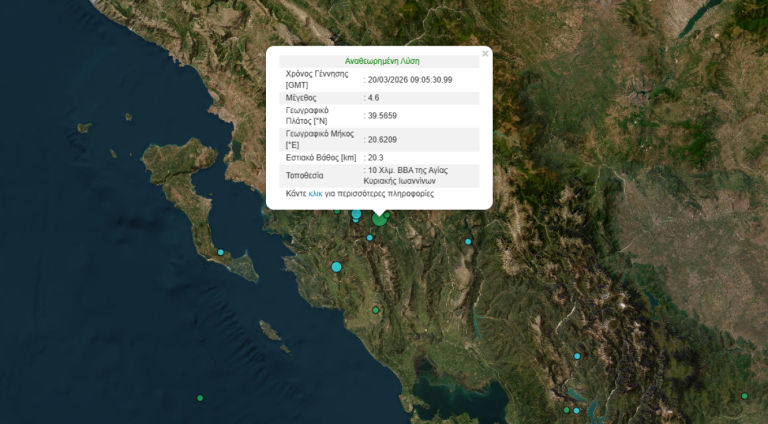Select the cyan marker touching the popup bottom edge

tap(356, 213)
